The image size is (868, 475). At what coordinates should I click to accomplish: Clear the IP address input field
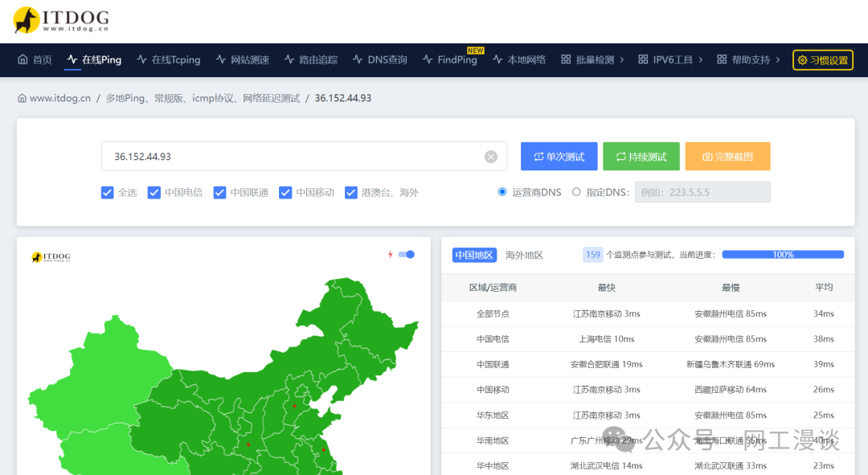pyautogui.click(x=491, y=157)
